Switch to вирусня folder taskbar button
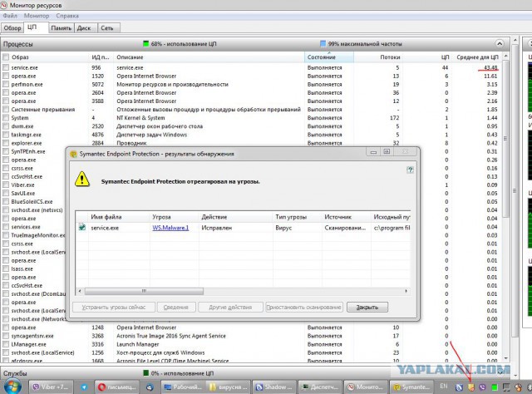Screen dimensions: 532x394 (228, 387)
